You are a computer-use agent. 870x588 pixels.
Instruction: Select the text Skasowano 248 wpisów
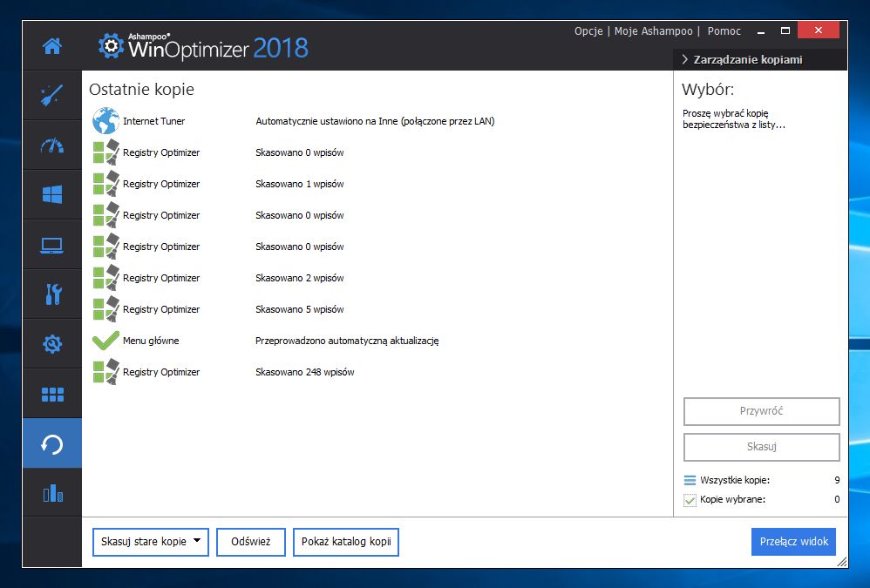tap(304, 372)
